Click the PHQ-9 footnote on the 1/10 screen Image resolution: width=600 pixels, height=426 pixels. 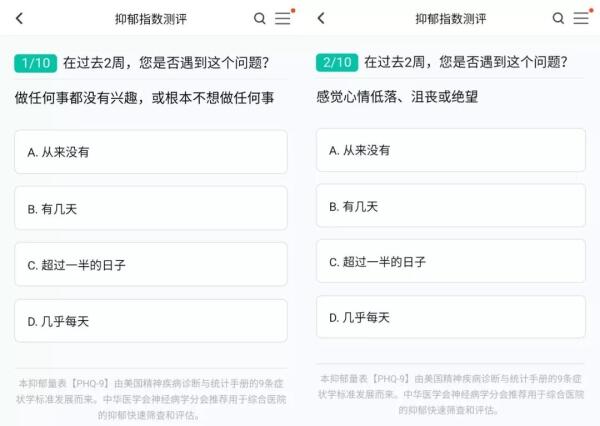(x=151, y=399)
